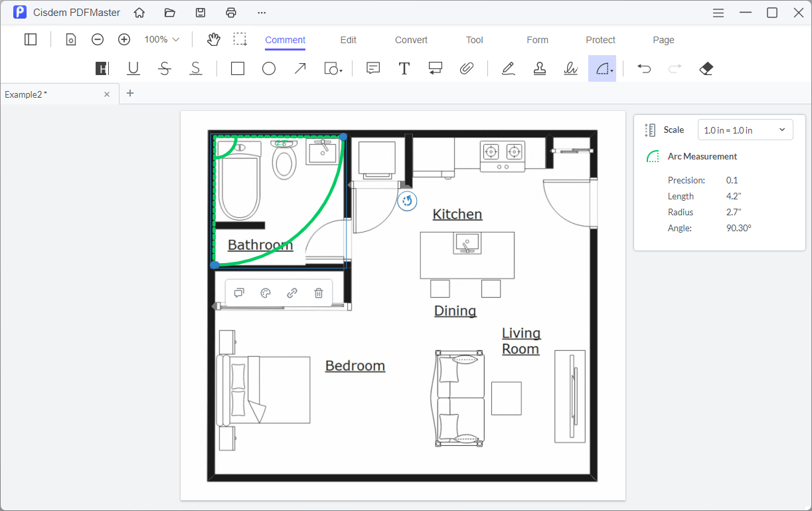The width and height of the screenshot is (812, 511).
Task: Open the measurement tool dropdown
Action: [602, 68]
